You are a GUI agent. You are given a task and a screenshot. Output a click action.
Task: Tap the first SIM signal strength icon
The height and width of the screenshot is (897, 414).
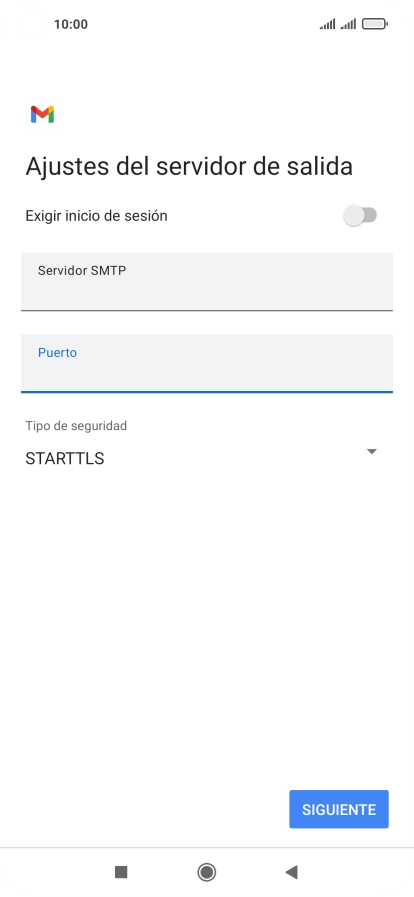tap(327, 24)
